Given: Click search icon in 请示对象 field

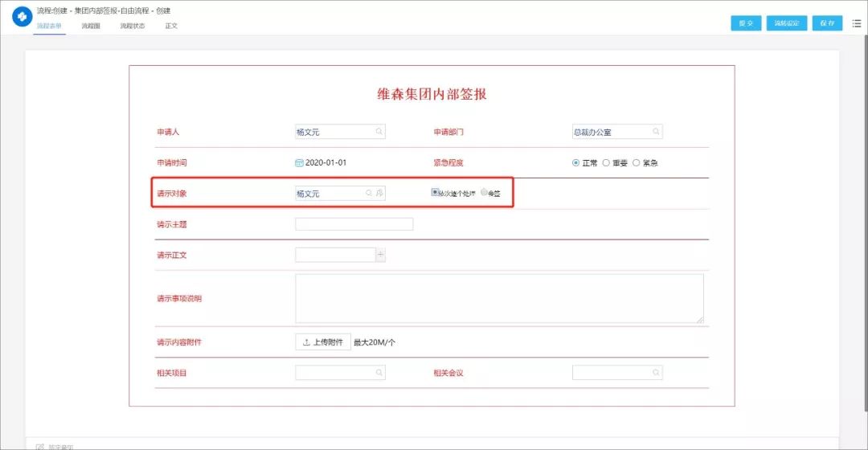Looking at the screenshot, I should click(369, 193).
